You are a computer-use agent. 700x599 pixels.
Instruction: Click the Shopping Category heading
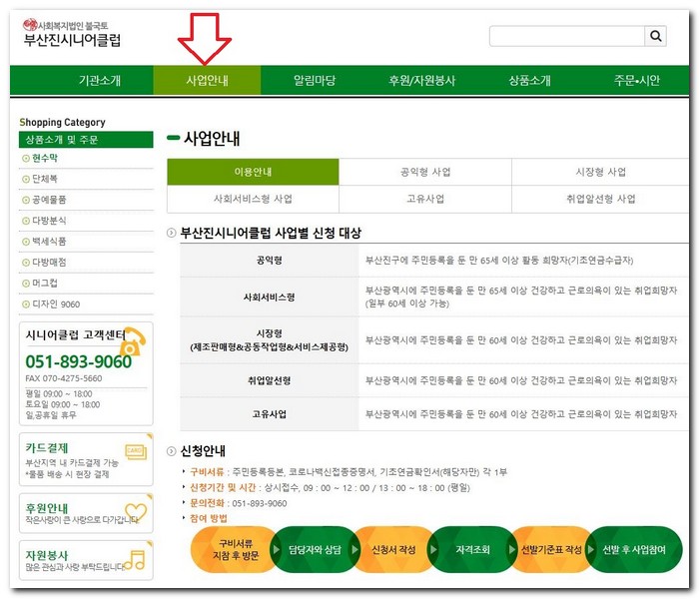pos(63,122)
